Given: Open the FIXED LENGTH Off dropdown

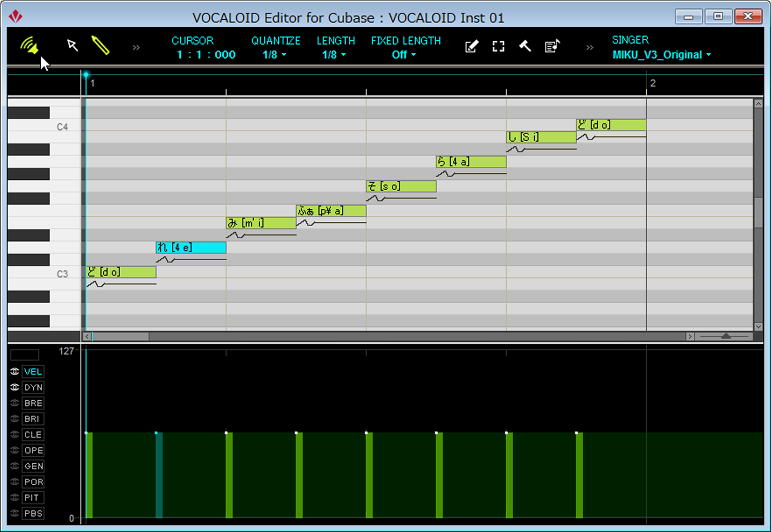Looking at the screenshot, I should [x=403, y=55].
